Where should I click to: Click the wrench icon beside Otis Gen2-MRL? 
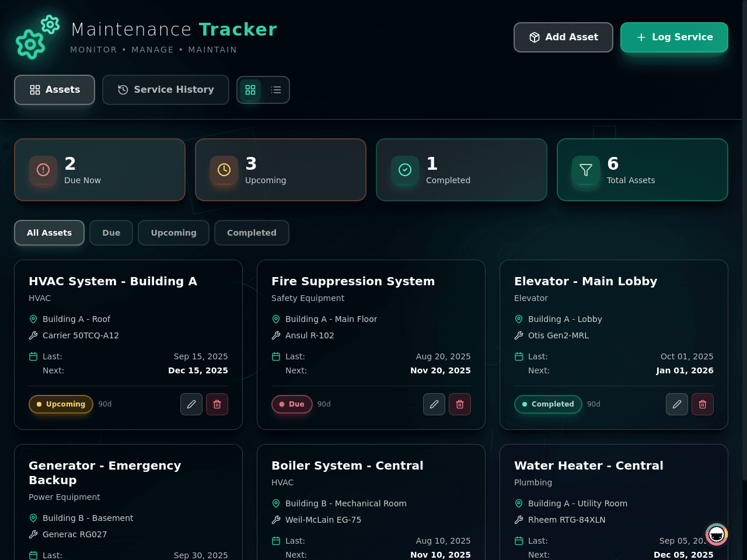(x=519, y=335)
